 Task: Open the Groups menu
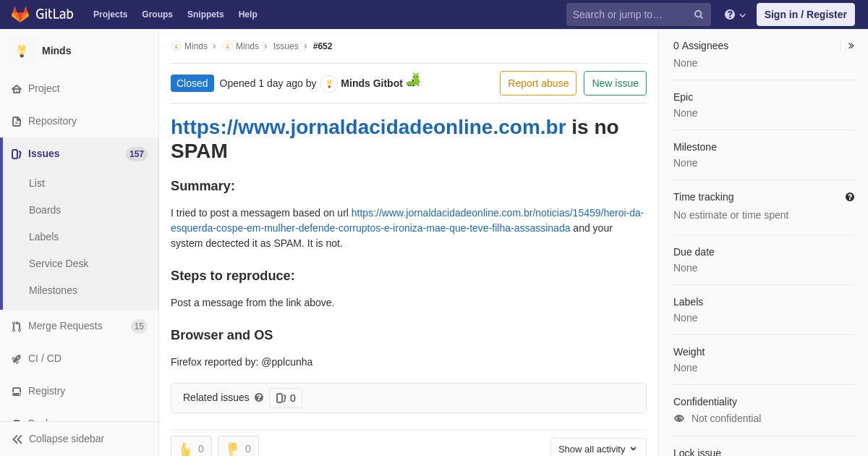[x=157, y=14]
